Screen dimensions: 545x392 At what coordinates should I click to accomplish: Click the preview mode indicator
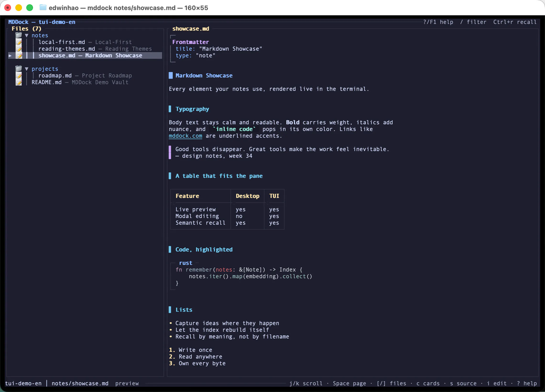pyautogui.click(x=127, y=383)
